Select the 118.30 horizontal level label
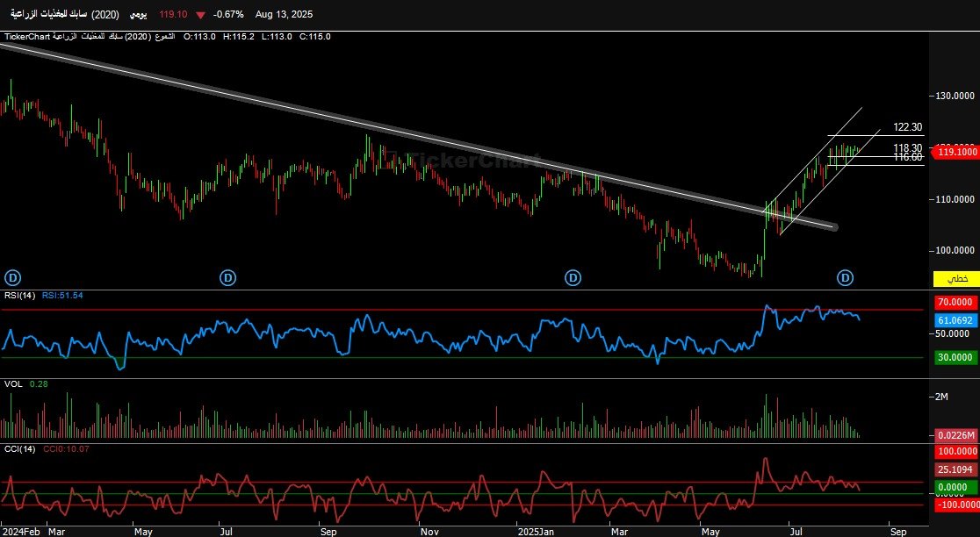The width and height of the screenshot is (980, 537). (x=907, y=148)
